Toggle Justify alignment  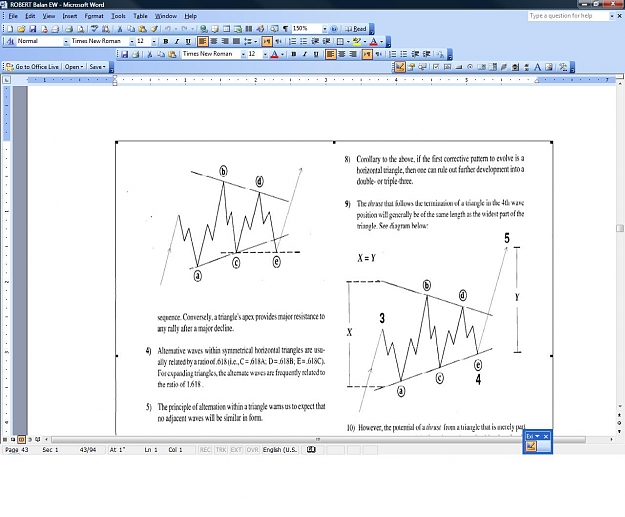coord(236,41)
